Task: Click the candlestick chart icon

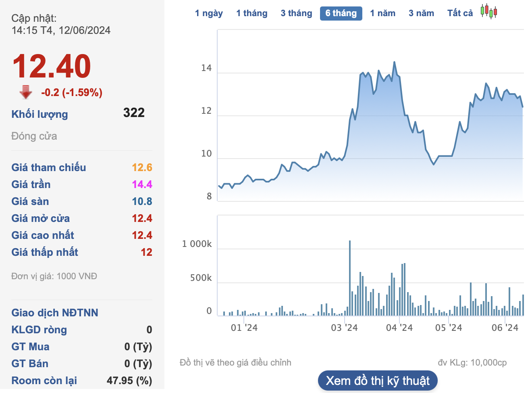Action: point(488,12)
